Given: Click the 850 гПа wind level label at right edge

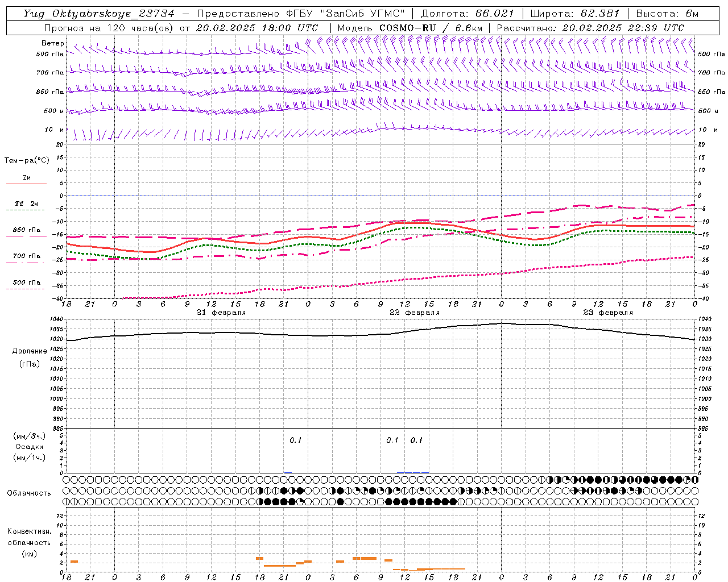Looking at the screenshot, I should click(x=712, y=92).
